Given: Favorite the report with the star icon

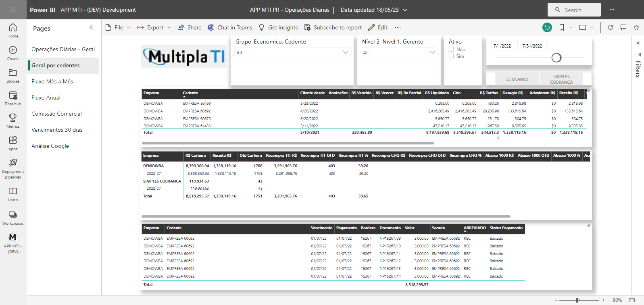Looking at the screenshot, I should click(x=636, y=27).
